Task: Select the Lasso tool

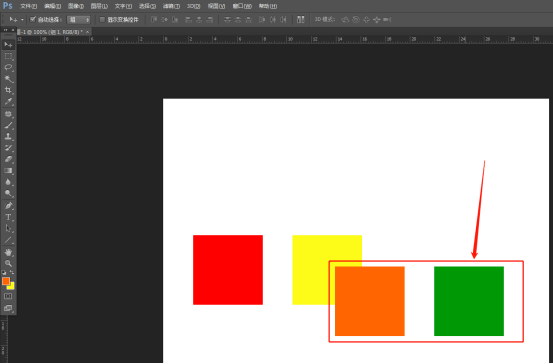Action: pyautogui.click(x=8, y=67)
